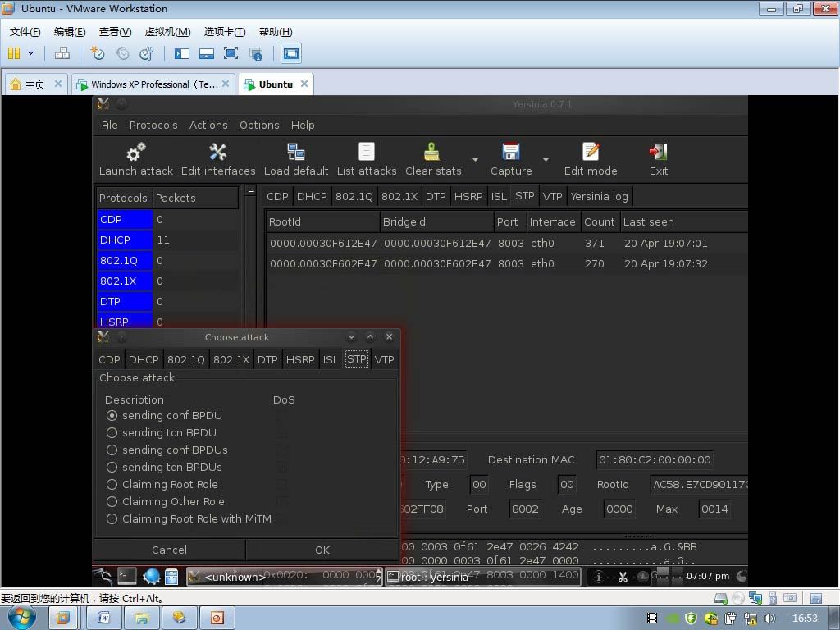Click the VMware pause button icon
This screenshot has width=840, height=630.
tap(14, 53)
